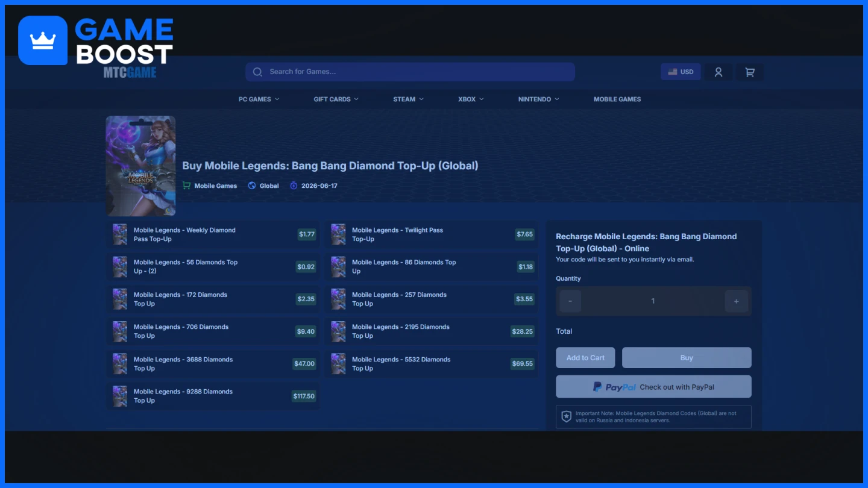
Task: Click the GameBoost crown logo icon
Action: 43,40
